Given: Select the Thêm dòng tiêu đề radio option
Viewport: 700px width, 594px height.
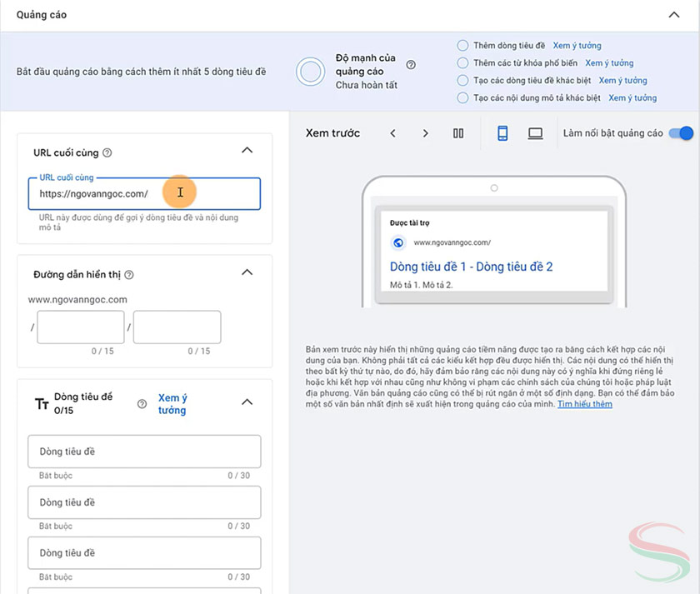Looking at the screenshot, I should coord(462,46).
